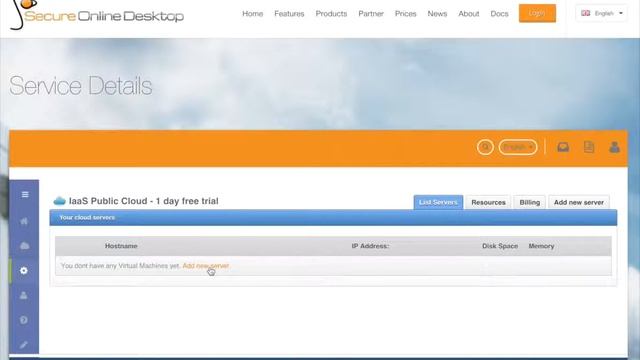
Task: Expand the top English language dropdown
Action: point(602,13)
